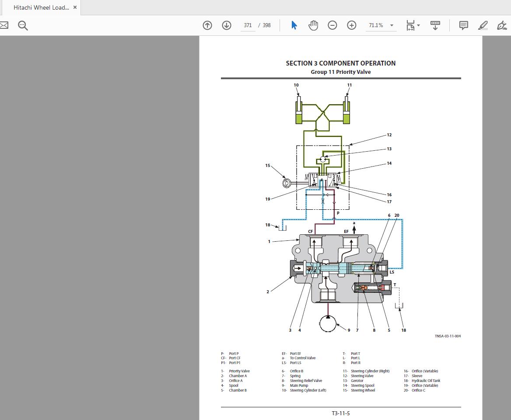Open the email/share document icon

click(3, 25)
